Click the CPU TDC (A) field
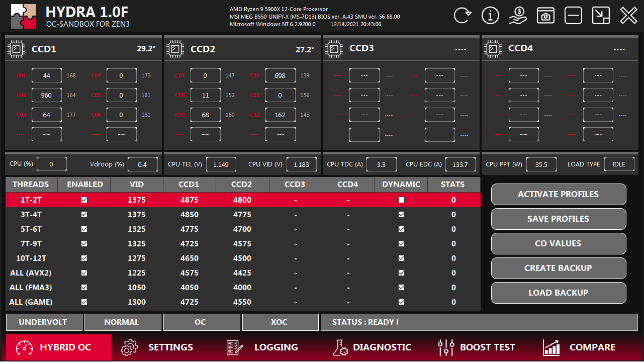This screenshot has width=644, height=362. pos(382,164)
